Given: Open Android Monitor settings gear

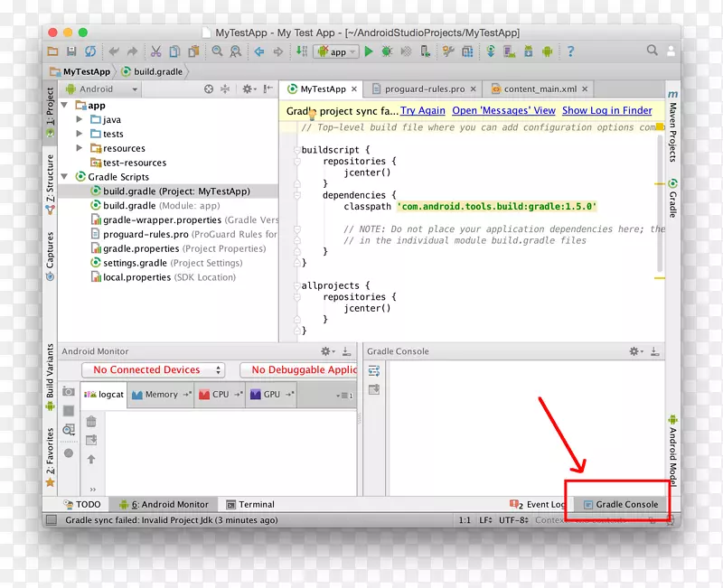Looking at the screenshot, I should (x=324, y=351).
